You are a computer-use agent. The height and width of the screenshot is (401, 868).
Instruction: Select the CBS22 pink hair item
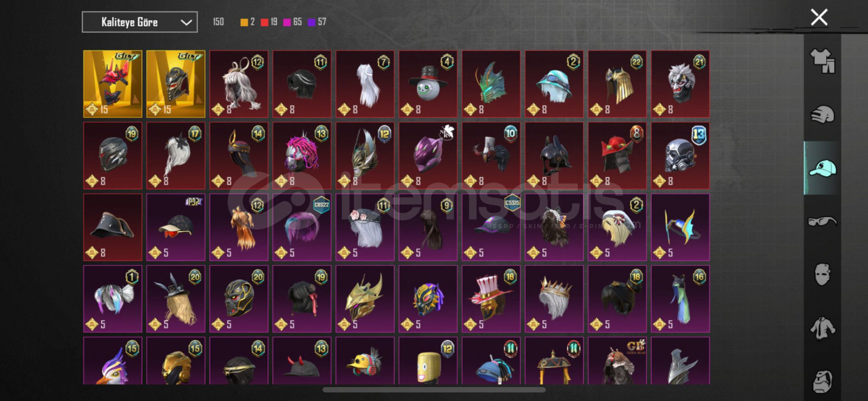pyautogui.click(x=302, y=227)
